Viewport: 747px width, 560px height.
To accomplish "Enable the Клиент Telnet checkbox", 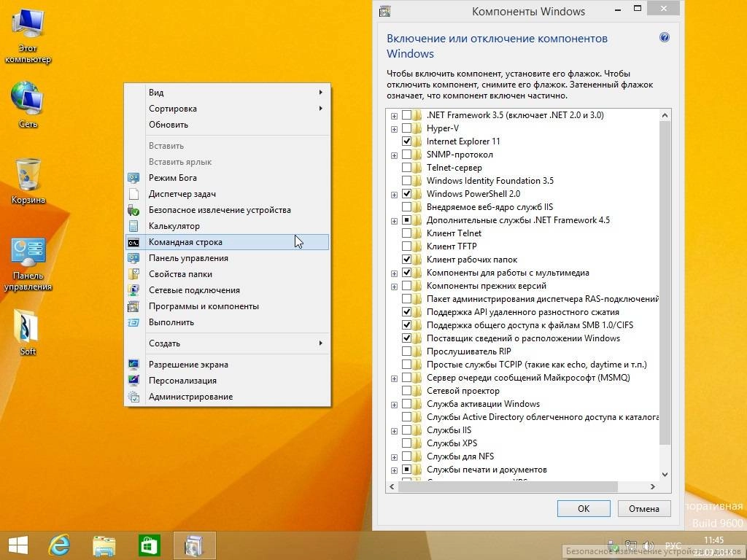I will tap(406, 233).
